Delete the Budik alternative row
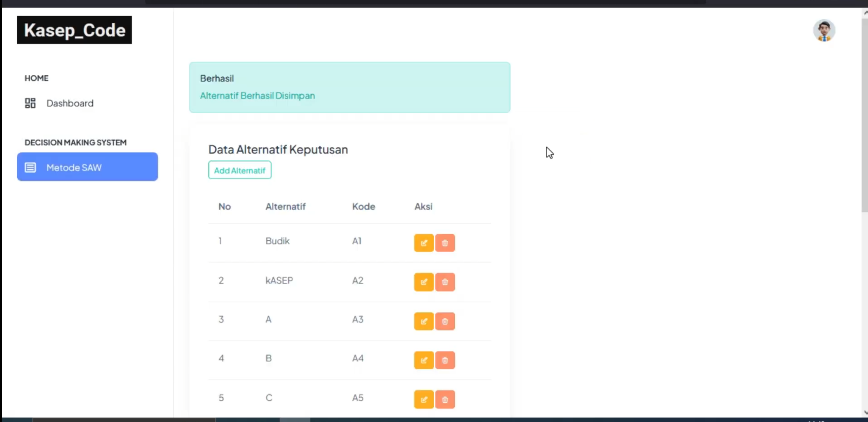Image resolution: width=868 pixels, height=422 pixels. tap(445, 243)
